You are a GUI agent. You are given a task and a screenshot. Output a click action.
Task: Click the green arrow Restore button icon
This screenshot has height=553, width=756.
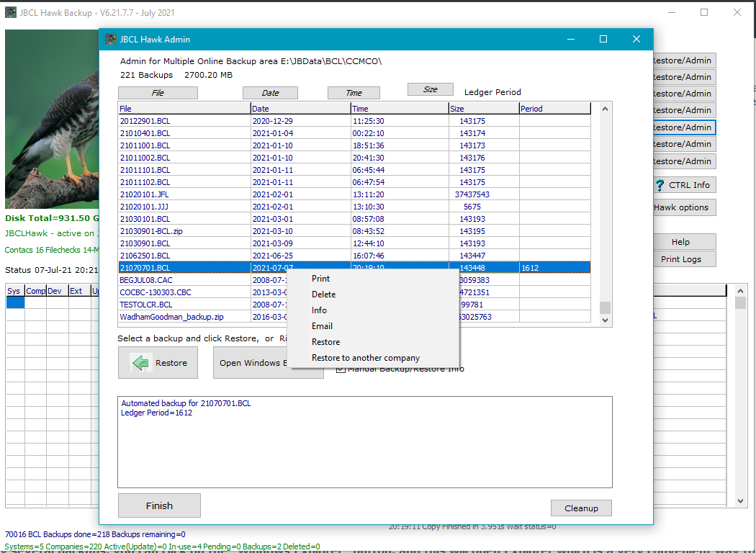point(140,363)
